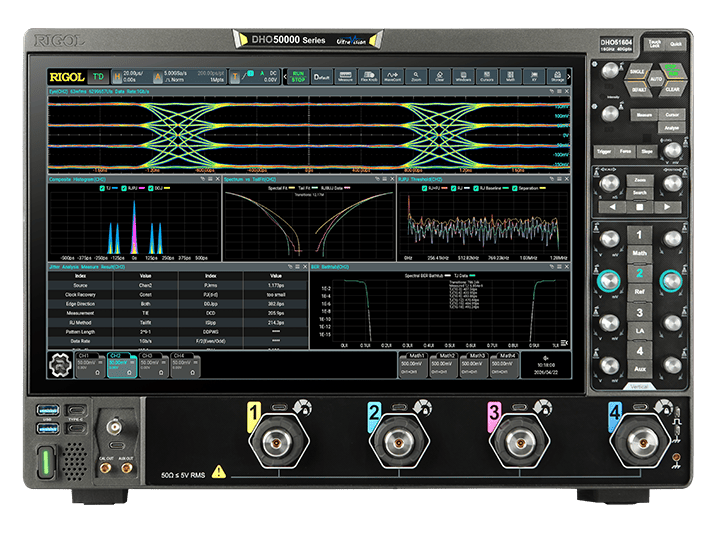
Task: Open the Storage toolbar icon
Action: point(558,76)
